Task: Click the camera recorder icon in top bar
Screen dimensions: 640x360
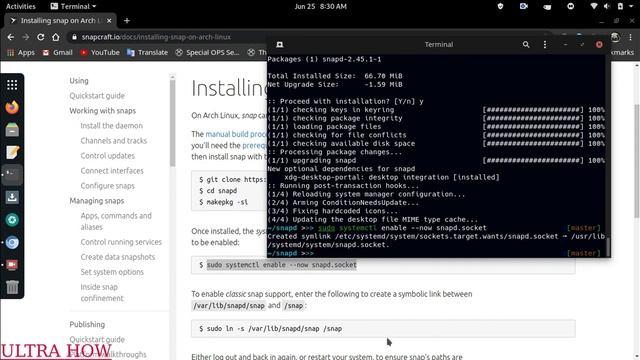Action: point(524,6)
